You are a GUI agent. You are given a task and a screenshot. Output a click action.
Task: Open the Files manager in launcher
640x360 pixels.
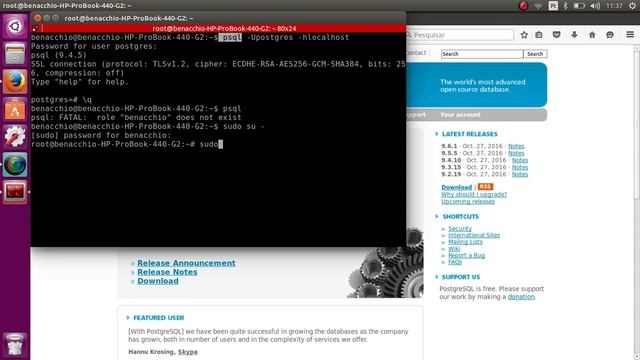tap(15, 54)
